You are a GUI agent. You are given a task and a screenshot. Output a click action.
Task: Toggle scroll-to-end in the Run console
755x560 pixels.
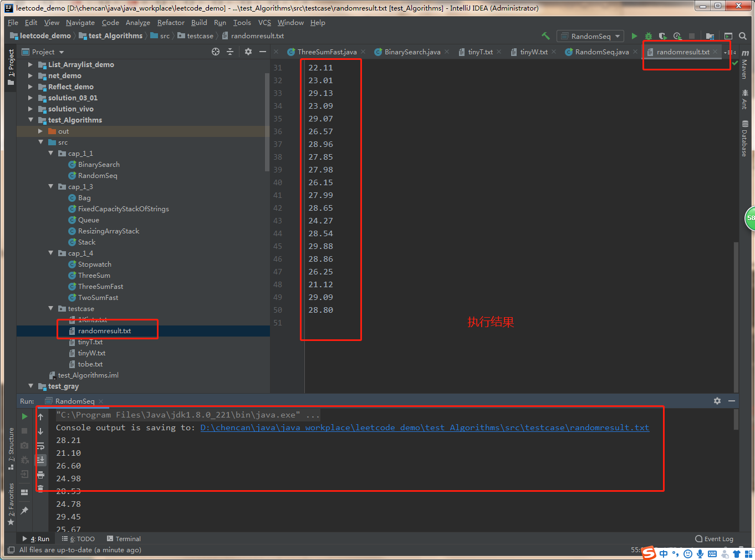point(40,460)
